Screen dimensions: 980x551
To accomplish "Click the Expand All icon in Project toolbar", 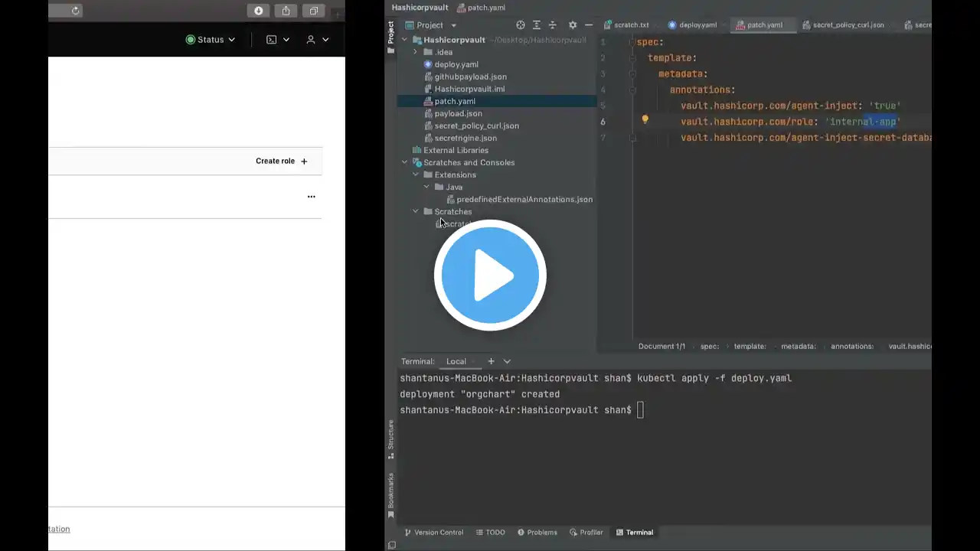I will point(537,25).
